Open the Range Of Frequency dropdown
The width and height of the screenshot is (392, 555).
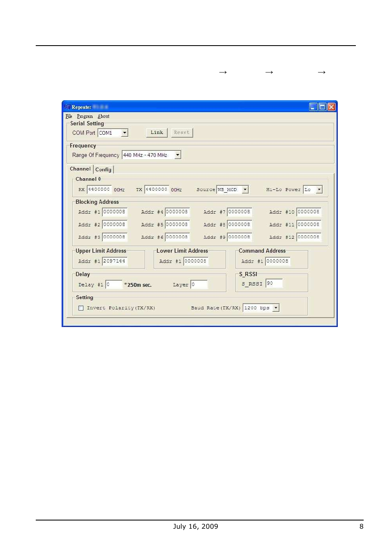(178, 155)
